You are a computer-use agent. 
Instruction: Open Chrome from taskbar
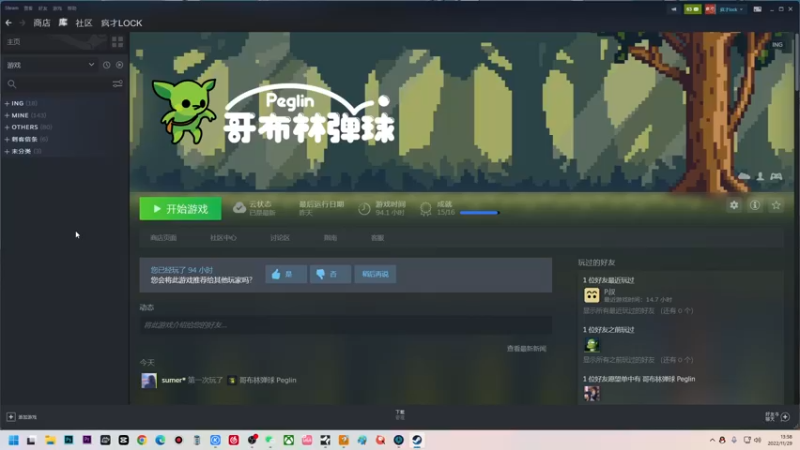[142, 440]
